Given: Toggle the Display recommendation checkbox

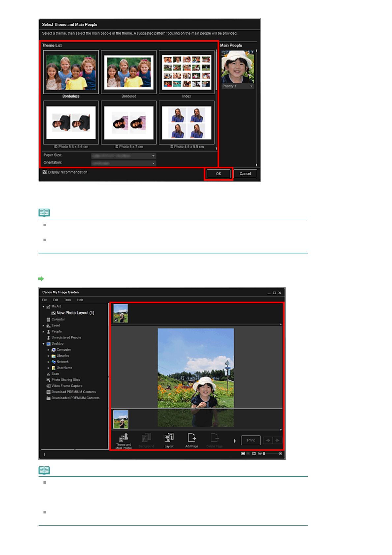Looking at the screenshot, I should [45, 172].
